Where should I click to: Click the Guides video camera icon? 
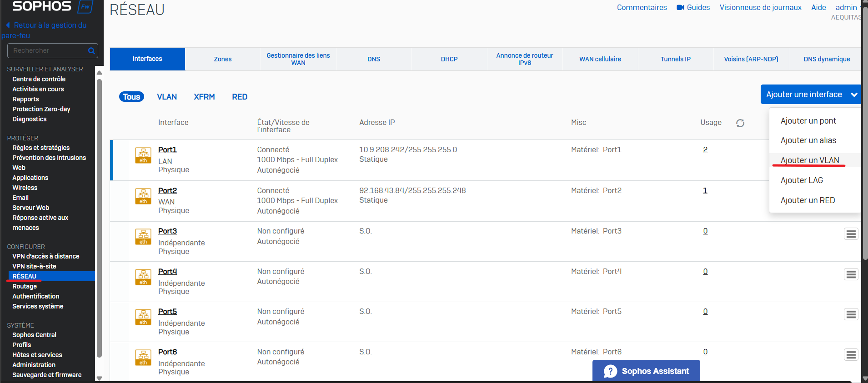(x=680, y=7)
